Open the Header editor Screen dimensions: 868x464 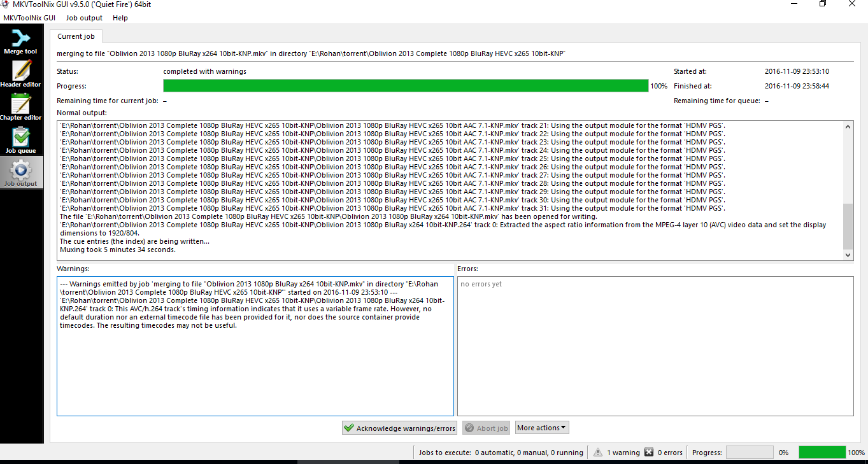pos(21,74)
